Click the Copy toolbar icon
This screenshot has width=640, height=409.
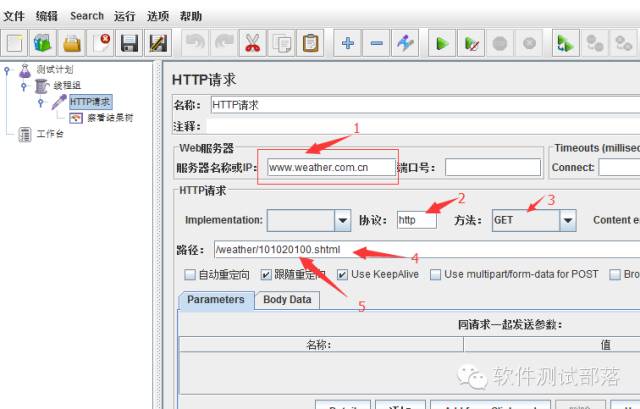282,43
